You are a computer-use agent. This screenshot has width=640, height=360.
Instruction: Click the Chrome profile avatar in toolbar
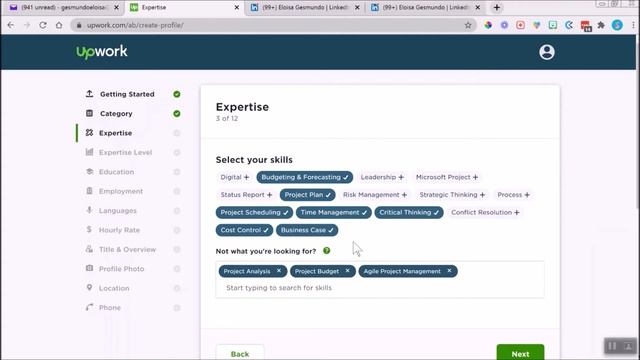[x=617, y=25]
